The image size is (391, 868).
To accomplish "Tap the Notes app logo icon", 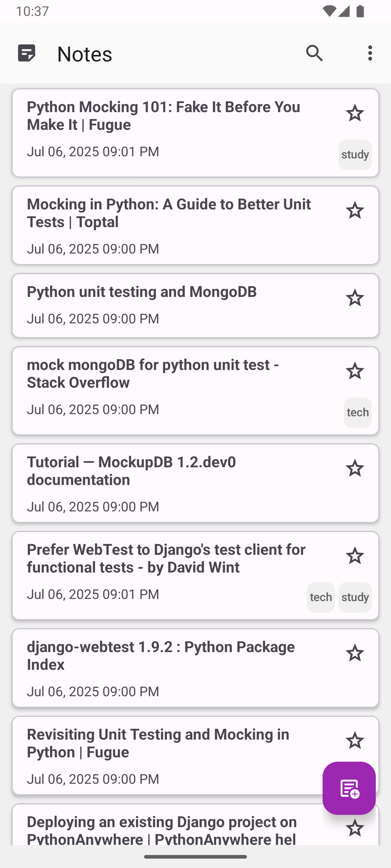I will (27, 53).
